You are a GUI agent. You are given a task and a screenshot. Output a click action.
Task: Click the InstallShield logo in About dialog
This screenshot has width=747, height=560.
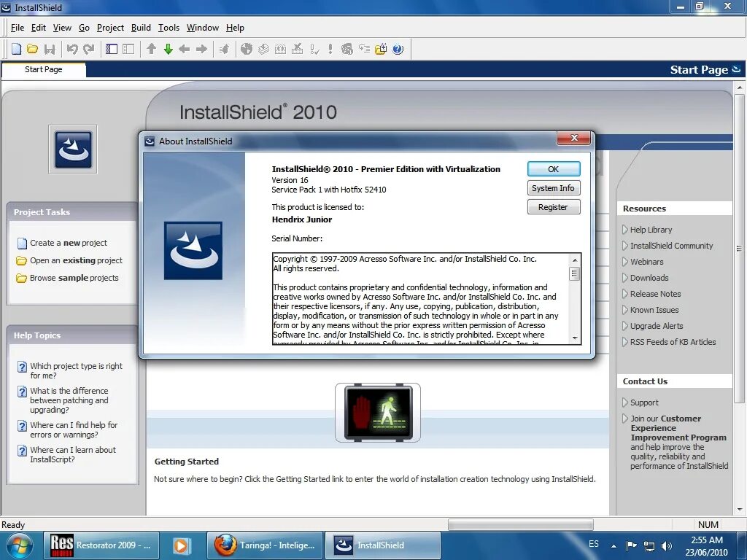coord(193,251)
